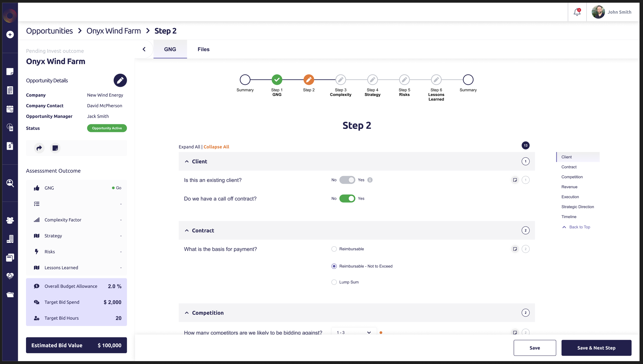Add note for basis for payment question
Image resolution: width=643 pixels, height=364 pixels.
[x=515, y=249]
